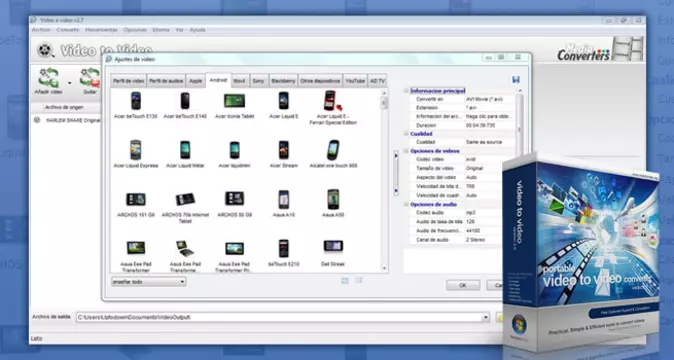Select the ARCHOS 80 G9 device
Screen dimensions: 674x360
pyautogui.click(x=234, y=203)
